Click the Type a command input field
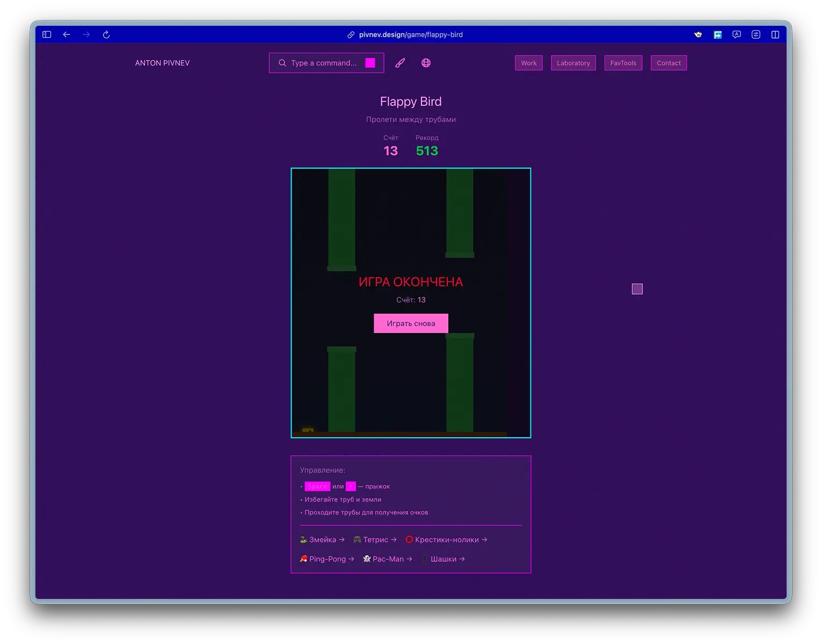 coord(322,63)
